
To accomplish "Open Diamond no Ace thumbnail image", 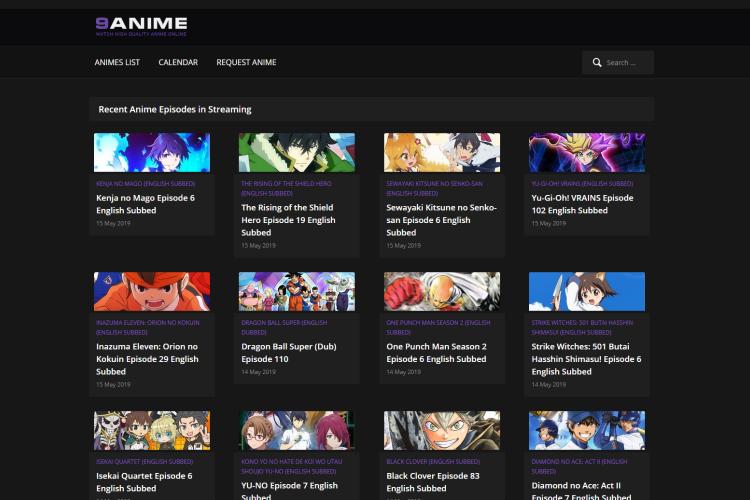I will tap(587, 431).
